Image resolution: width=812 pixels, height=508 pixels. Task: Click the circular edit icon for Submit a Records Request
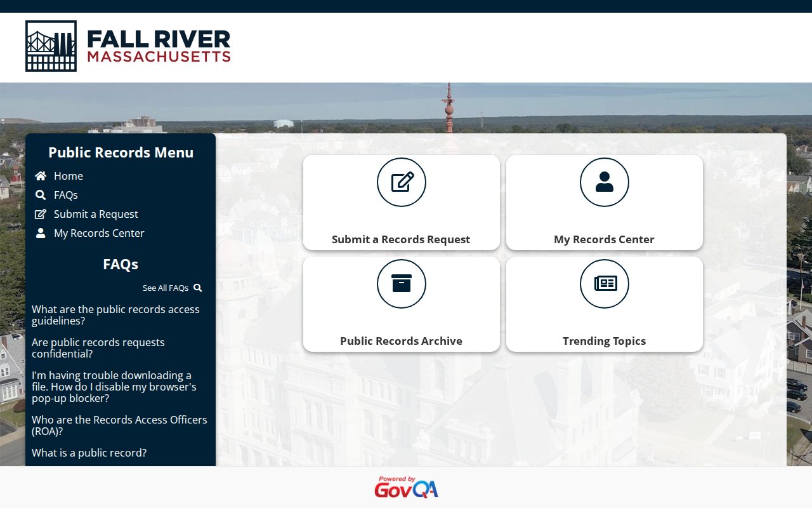pos(402,182)
